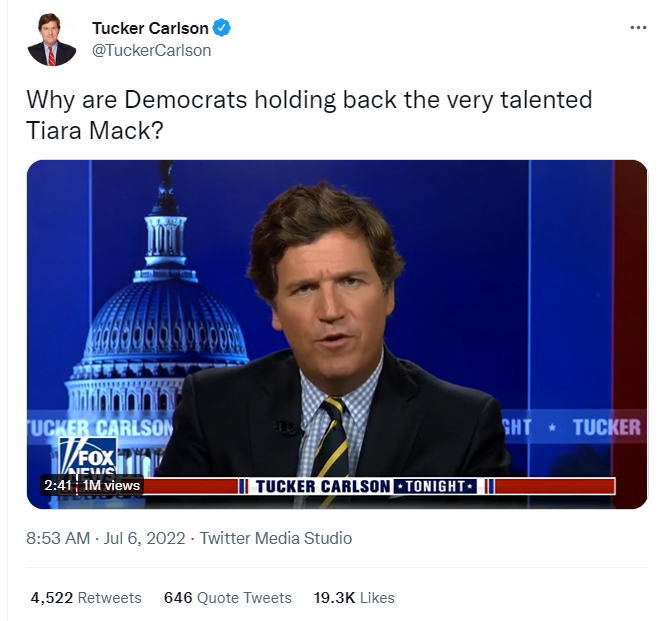Viewport: 663px width, 621px height.
Task: Click the Fox News logo in video
Action: (x=86, y=460)
